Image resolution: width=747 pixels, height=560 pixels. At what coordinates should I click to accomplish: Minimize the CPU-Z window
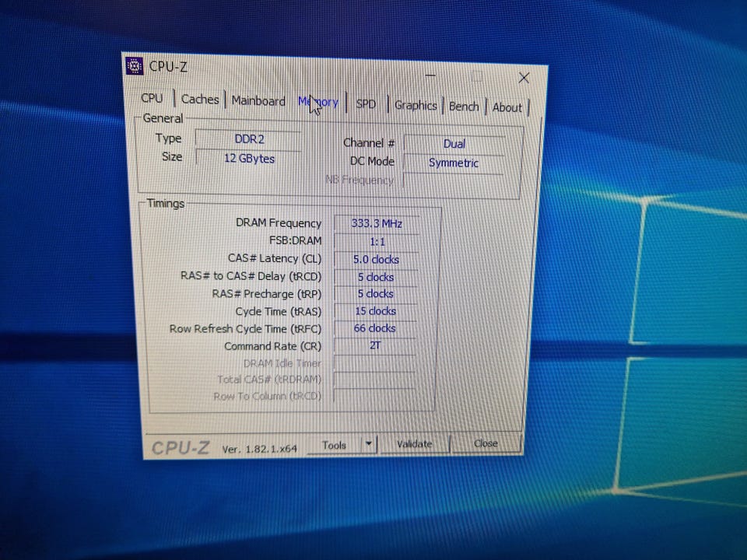(430, 75)
